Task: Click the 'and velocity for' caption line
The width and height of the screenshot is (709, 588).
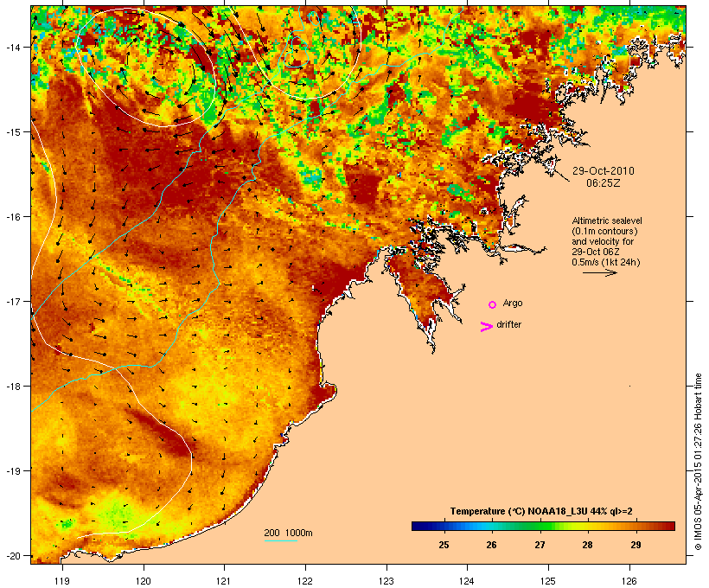Action: 603,241
